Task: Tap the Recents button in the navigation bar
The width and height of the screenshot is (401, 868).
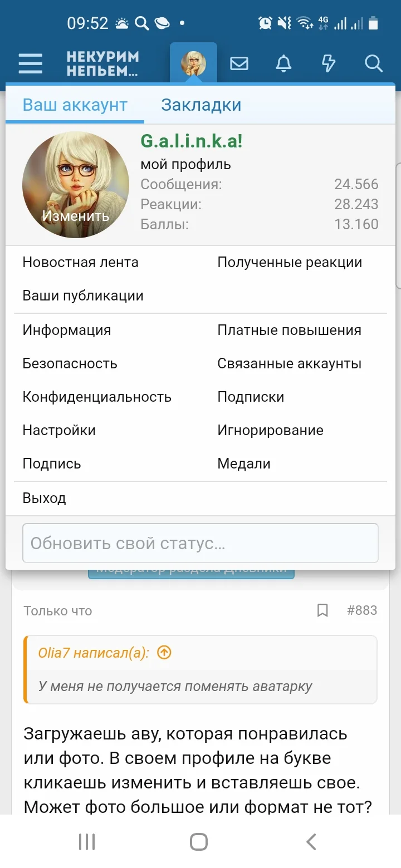Action: pyautogui.click(x=86, y=841)
